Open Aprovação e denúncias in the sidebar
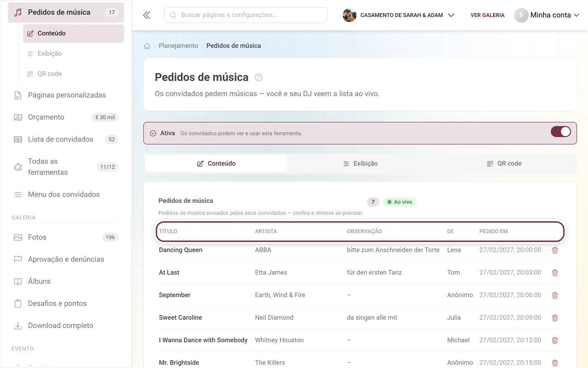Image resolution: width=588 pixels, height=368 pixels. click(66, 259)
